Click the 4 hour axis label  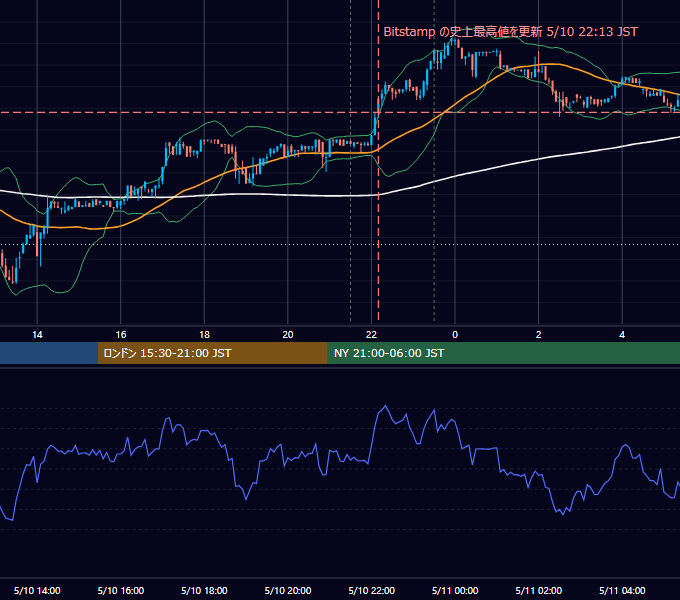[x=622, y=335]
